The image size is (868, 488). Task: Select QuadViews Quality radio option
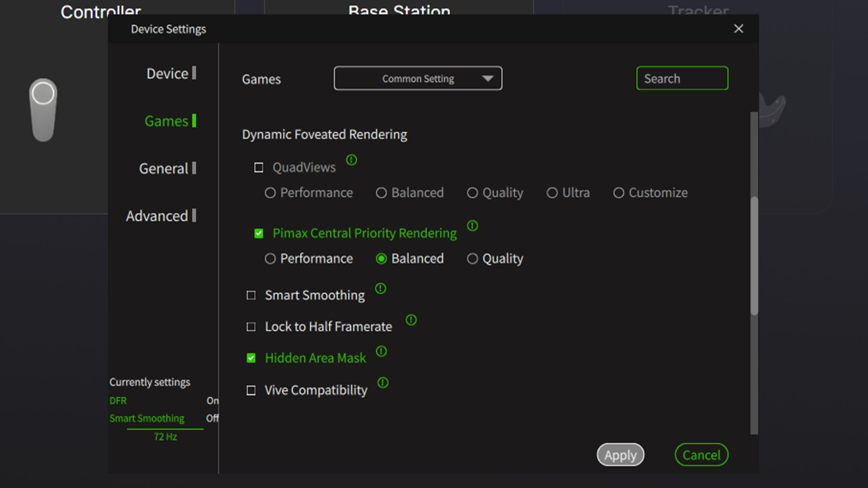pyautogui.click(x=472, y=193)
